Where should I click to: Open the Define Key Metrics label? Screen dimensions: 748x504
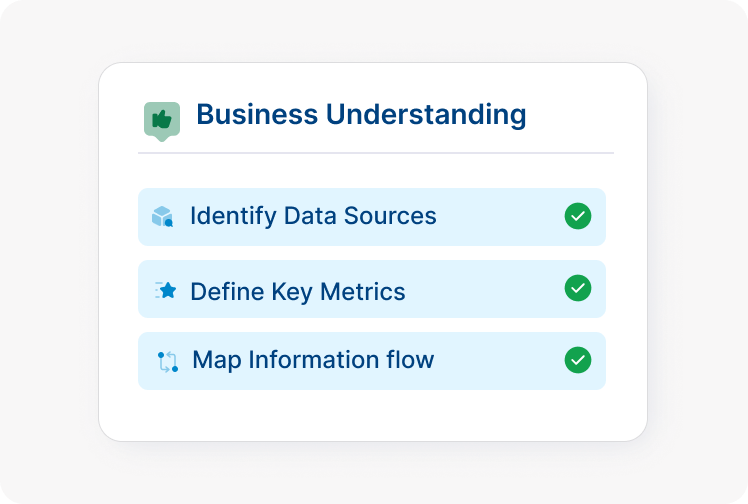click(x=297, y=292)
